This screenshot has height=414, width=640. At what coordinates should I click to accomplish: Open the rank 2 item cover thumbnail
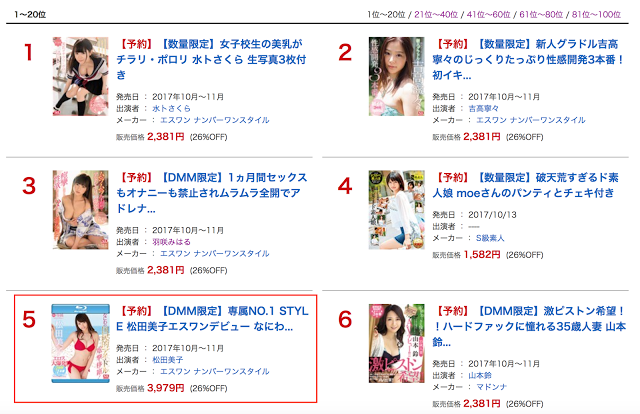396,76
